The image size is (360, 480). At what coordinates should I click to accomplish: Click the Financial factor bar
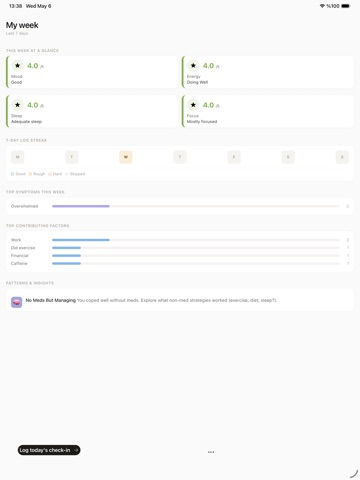(196, 256)
